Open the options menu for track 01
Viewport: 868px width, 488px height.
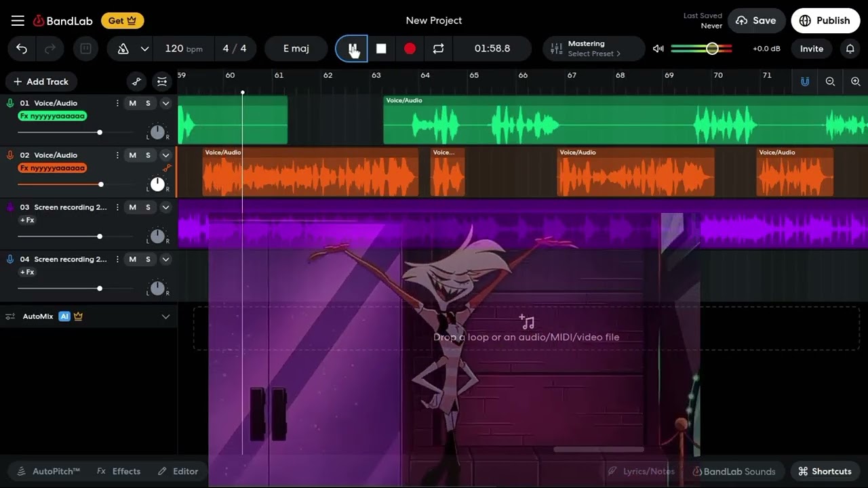(117, 103)
